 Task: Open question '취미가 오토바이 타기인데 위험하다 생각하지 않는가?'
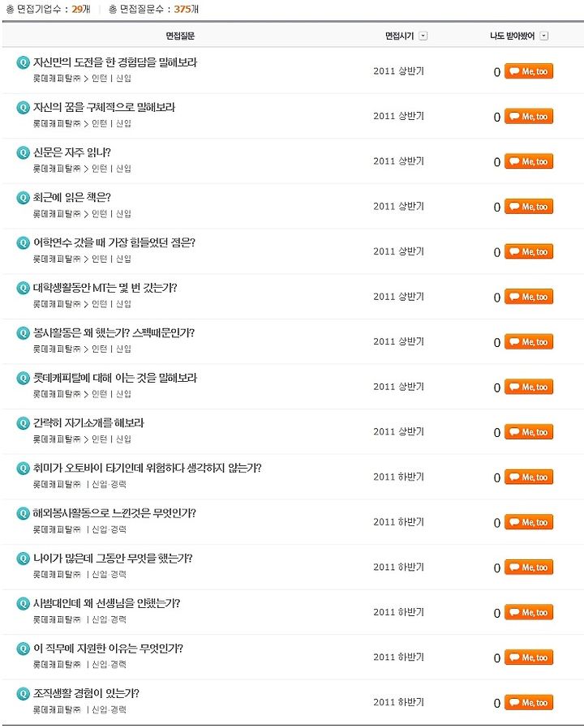(148, 468)
